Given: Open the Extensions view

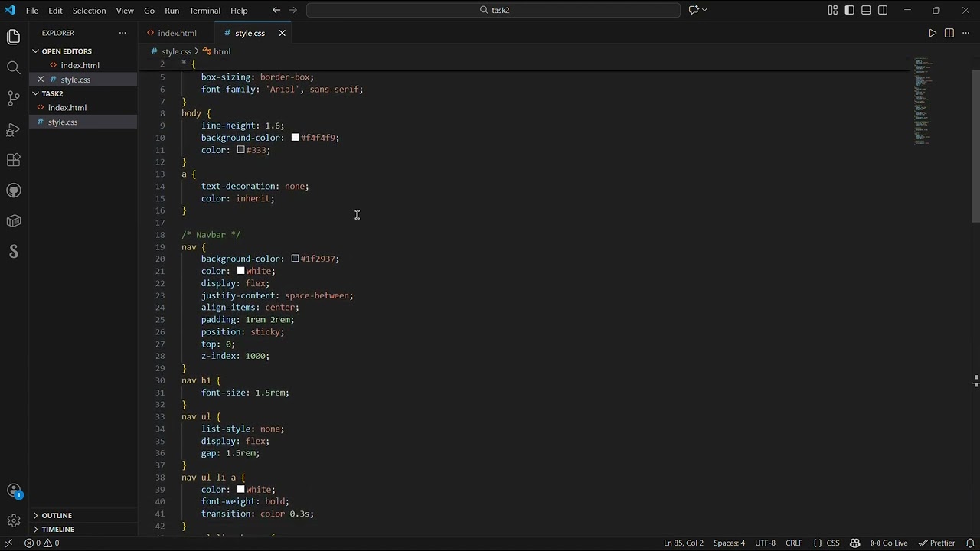Looking at the screenshot, I should [13, 160].
